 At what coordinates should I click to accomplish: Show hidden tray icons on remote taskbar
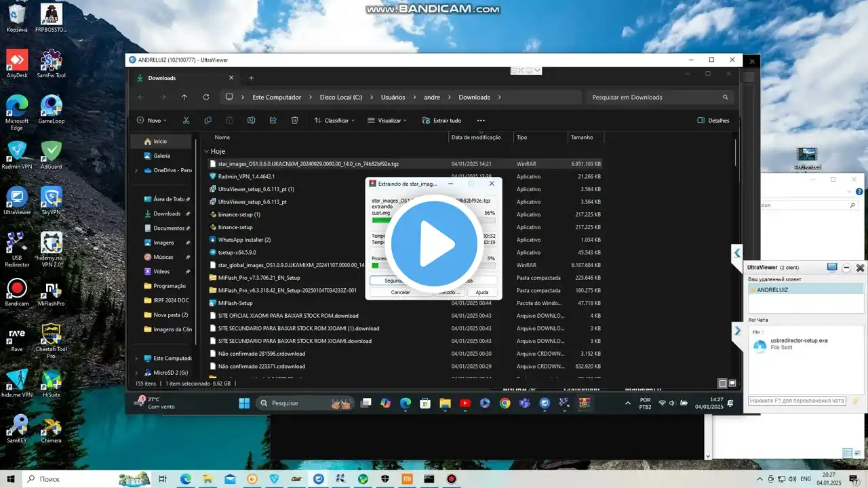(627, 403)
